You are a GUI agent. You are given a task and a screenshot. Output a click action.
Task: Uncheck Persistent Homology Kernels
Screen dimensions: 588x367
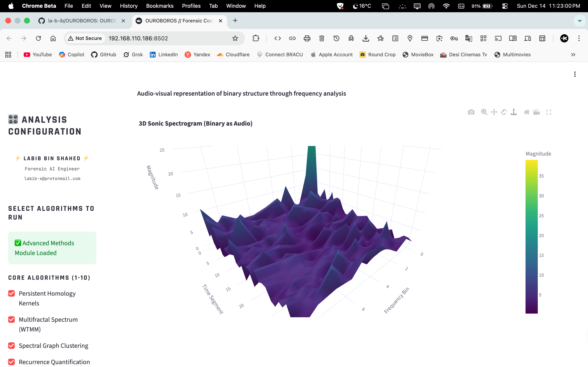11,293
